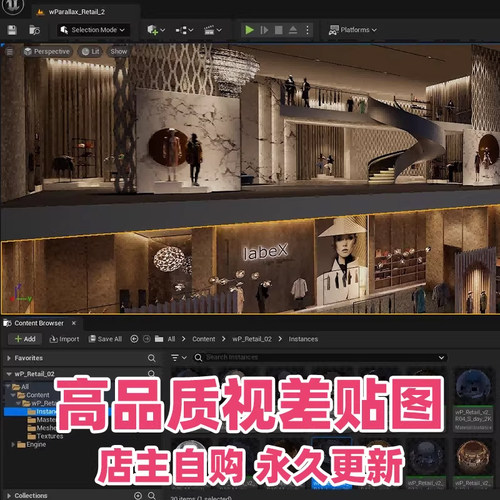Select the golden sphere material thumbnail
Screen dimensions: 500x500
[473, 458]
